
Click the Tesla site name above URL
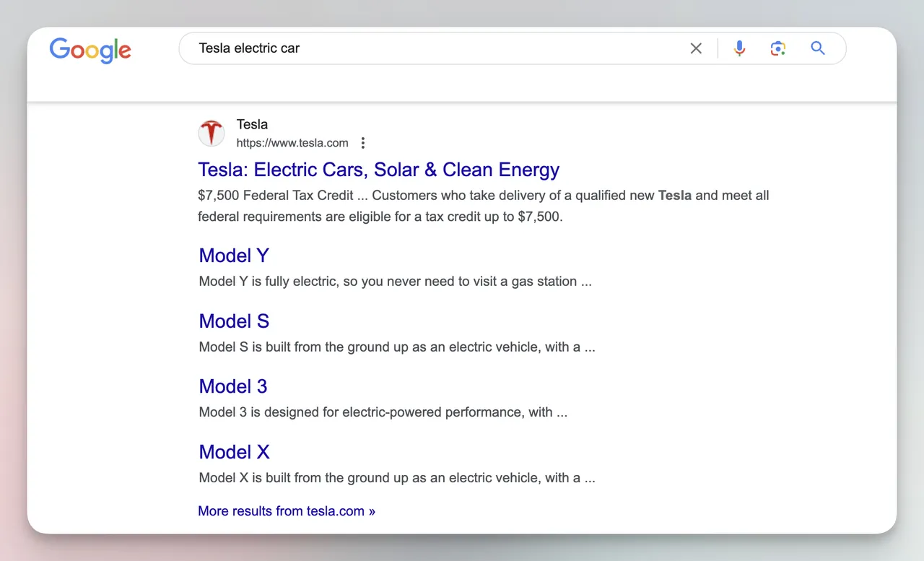point(252,124)
